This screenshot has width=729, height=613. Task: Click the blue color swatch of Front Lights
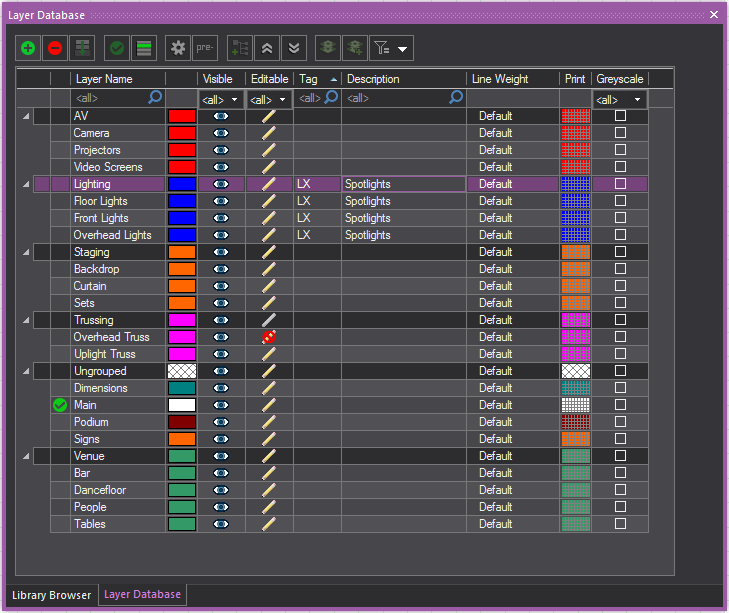pyautogui.click(x=181, y=218)
